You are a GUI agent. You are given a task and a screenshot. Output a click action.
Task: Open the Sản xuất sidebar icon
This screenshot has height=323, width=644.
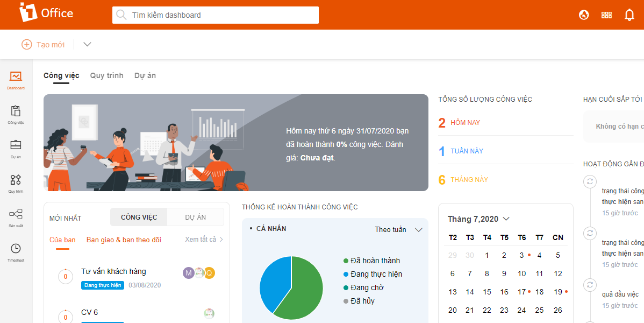click(16, 216)
